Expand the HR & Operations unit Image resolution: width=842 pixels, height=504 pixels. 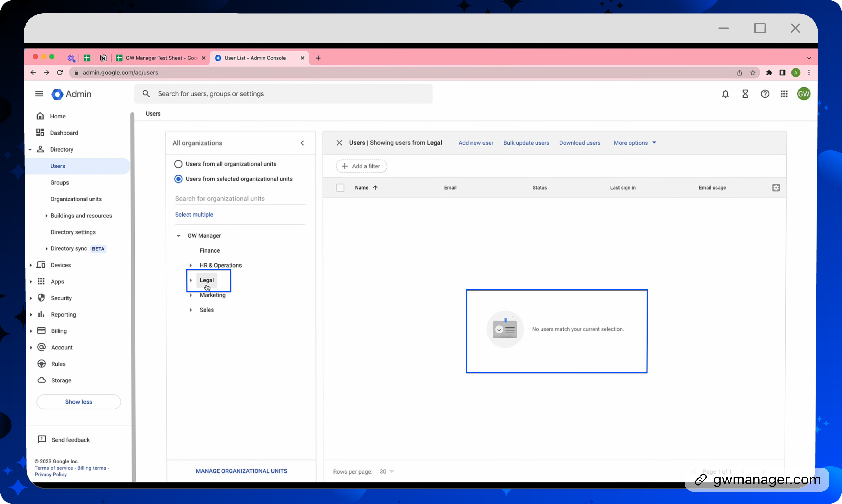tap(191, 265)
